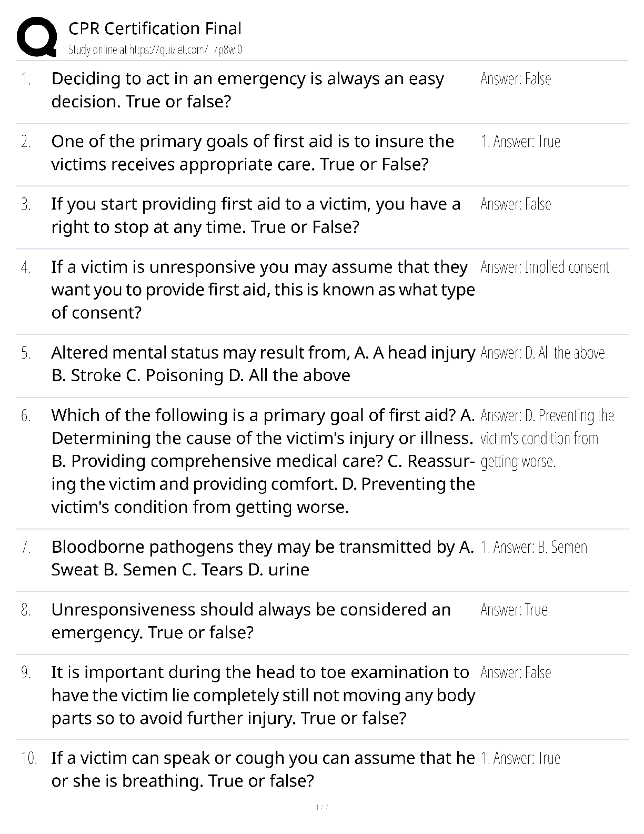Select question 5 about altered mental status
The width and height of the screenshot is (644, 834).
coord(263,364)
